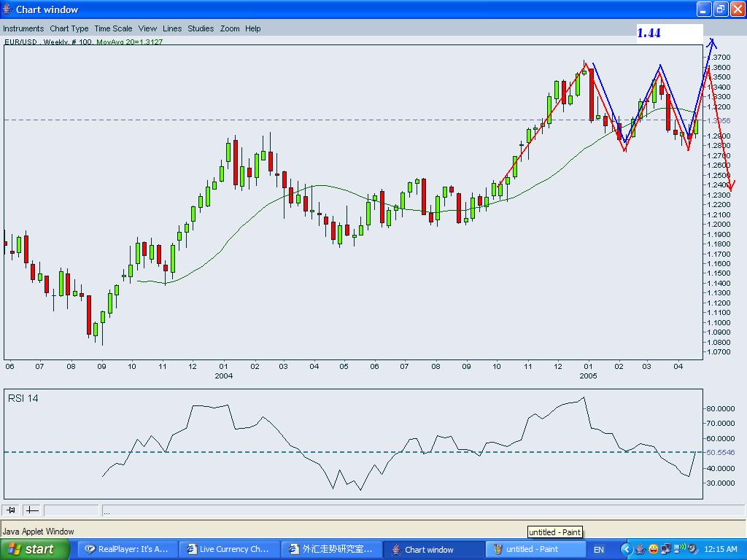This screenshot has width=747, height=560.
Task: Switch to the Chinese-titled browser taskbar window
Action: click(x=331, y=549)
